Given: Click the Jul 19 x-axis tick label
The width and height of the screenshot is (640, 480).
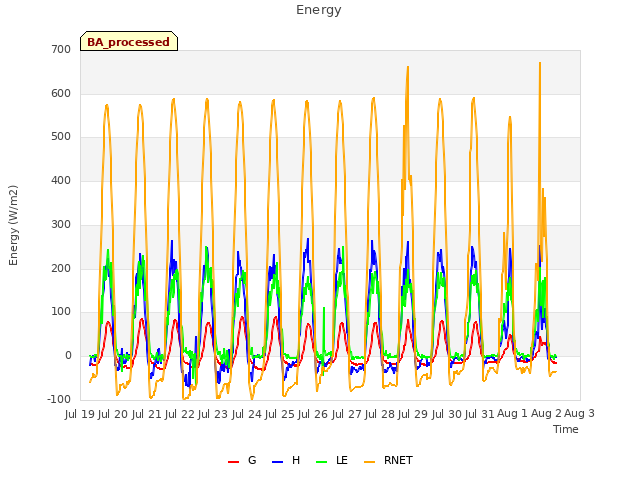Looking at the screenshot, I should [80, 414].
